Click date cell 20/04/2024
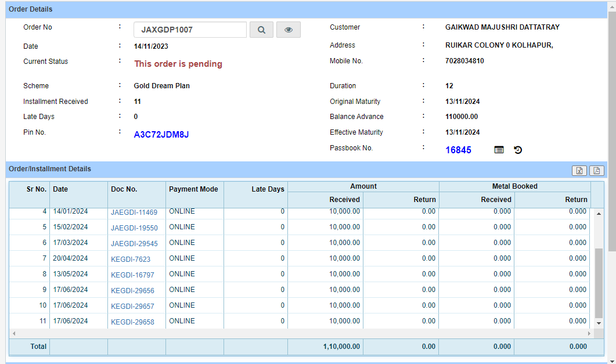 70,258
